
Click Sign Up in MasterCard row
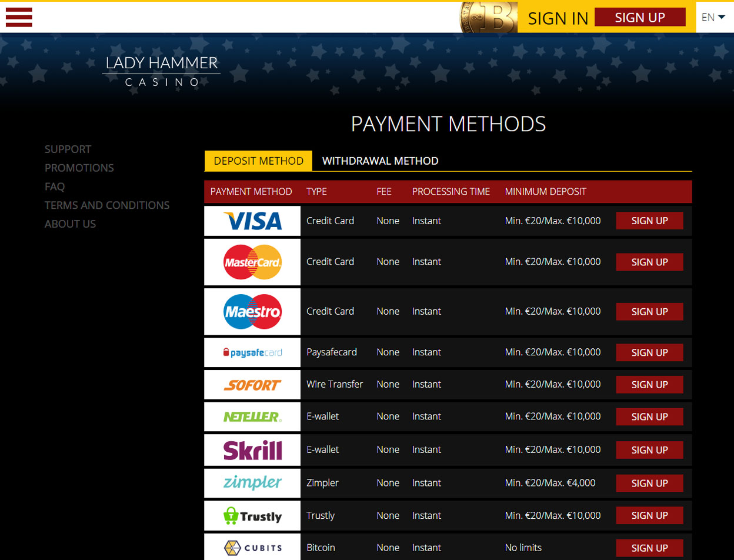pos(649,262)
